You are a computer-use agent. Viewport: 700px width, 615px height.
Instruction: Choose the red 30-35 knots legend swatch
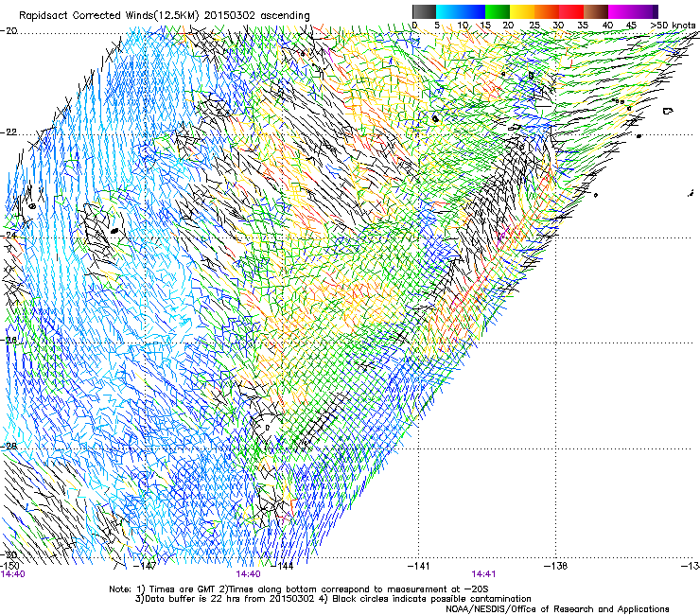click(571, 11)
